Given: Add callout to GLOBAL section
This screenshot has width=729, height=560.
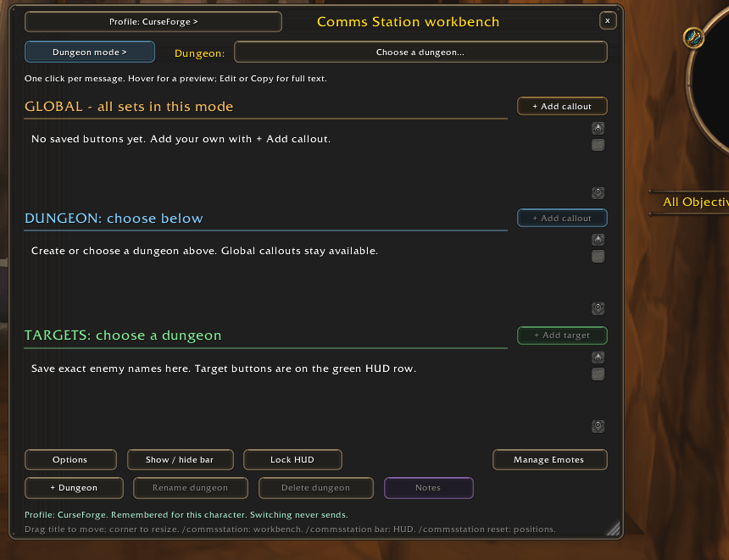Looking at the screenshot, I should [562, 107].
